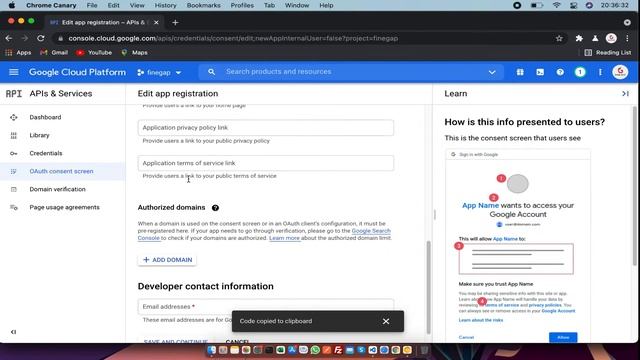Open Chrome extensions puzzle icon
This screenshot has width=640, height=360.
pyautogui.click(x=579, y=38)
